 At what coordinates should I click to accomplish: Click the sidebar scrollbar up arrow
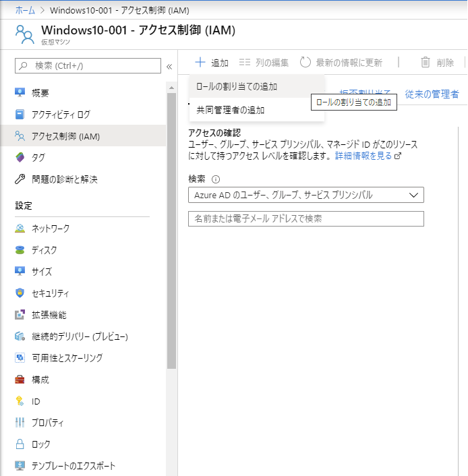[x=171, y=88]
